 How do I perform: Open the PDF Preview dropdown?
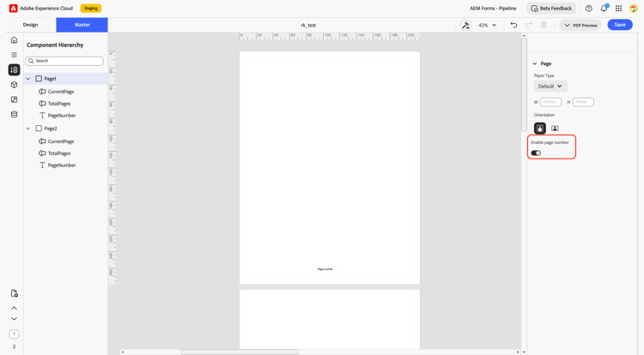click(x=580, y=25)
